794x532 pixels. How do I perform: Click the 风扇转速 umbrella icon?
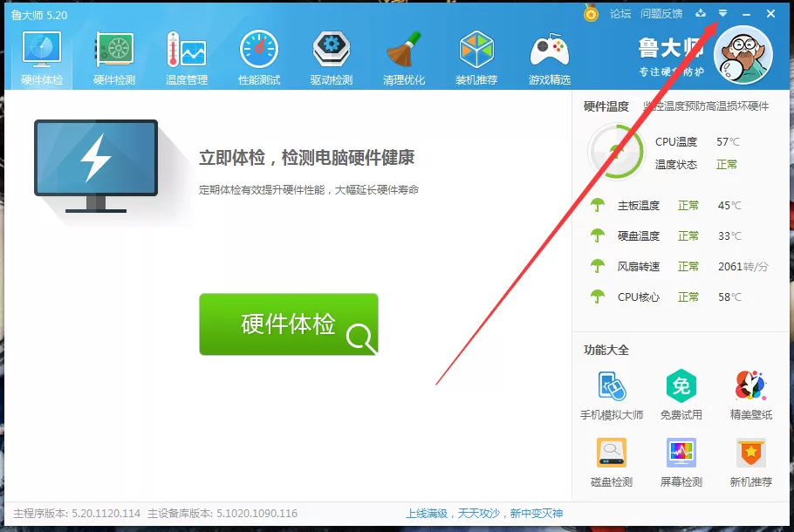(598, 266)
